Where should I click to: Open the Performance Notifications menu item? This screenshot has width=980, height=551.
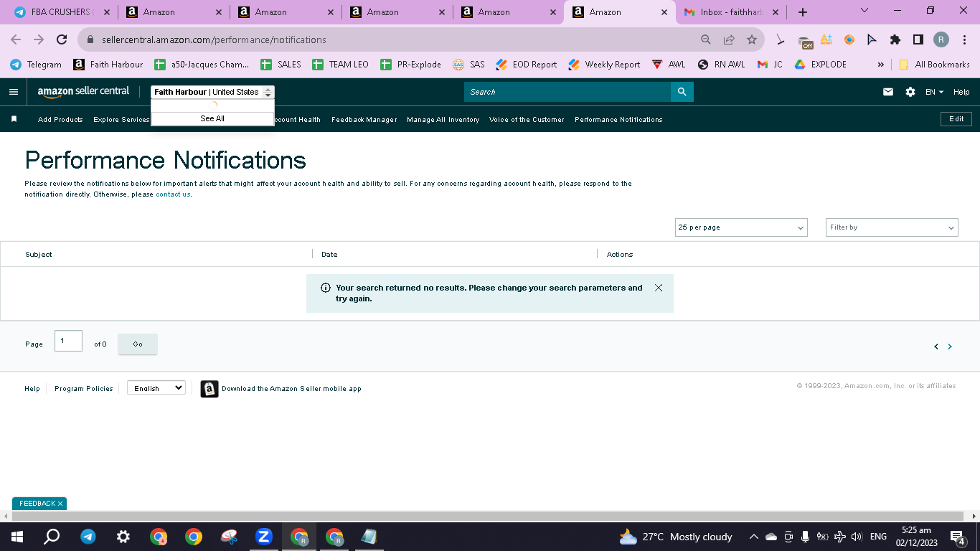pyautogui.click(x=618, y=120)
